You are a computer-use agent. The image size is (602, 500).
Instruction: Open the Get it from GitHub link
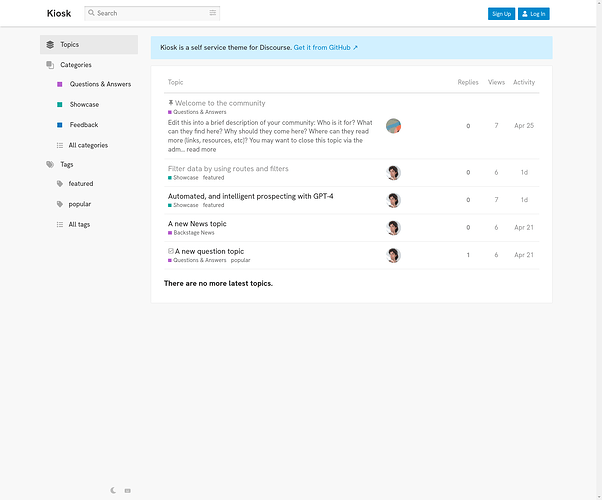pyautogui.click(x=325, y=47)
